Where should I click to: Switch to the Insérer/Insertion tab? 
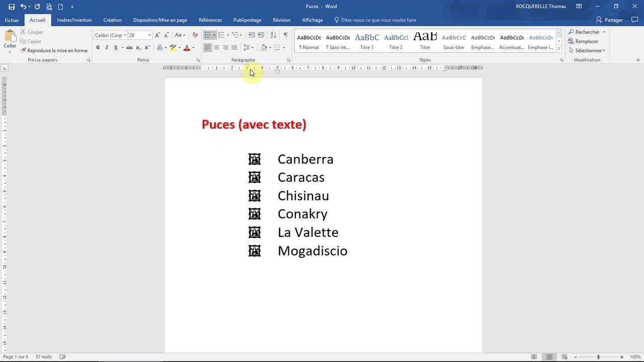(74, 20)
